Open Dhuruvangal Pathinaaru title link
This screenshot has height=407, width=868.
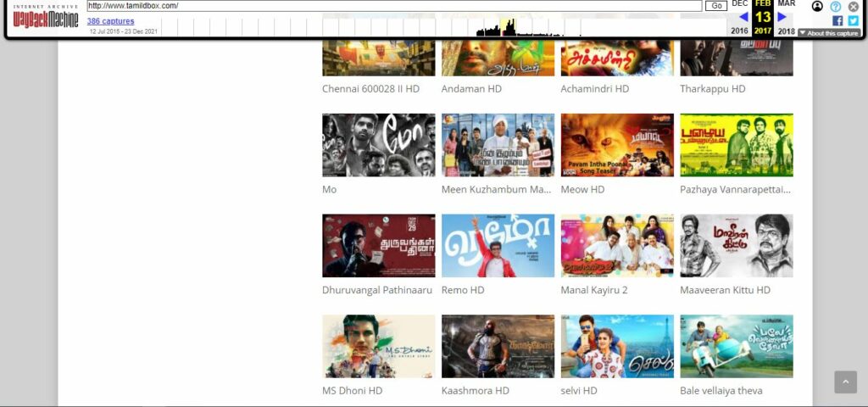click(x=377, y=290)
